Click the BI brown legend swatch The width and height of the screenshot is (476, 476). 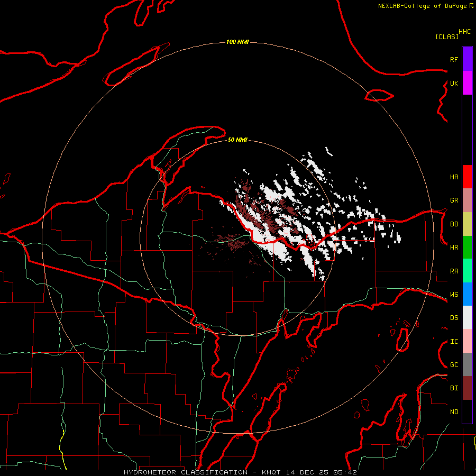(x=467, y=388)
